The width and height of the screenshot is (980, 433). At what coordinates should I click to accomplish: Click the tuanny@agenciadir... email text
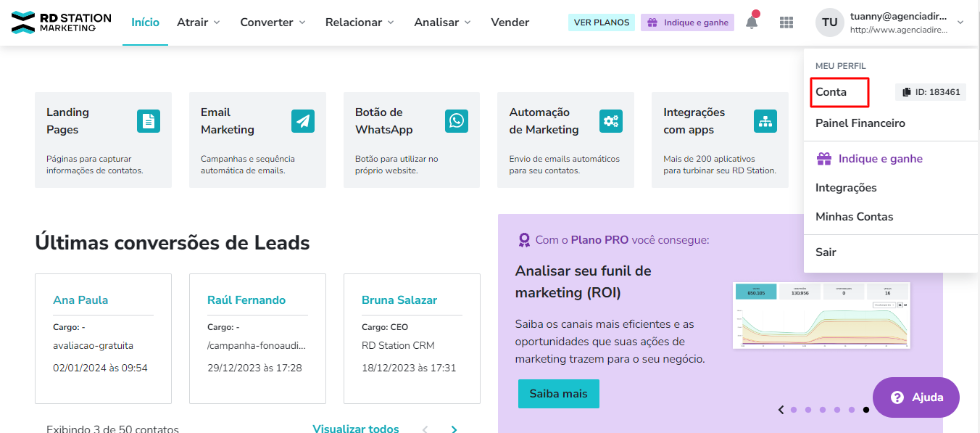tap(898, 16)
